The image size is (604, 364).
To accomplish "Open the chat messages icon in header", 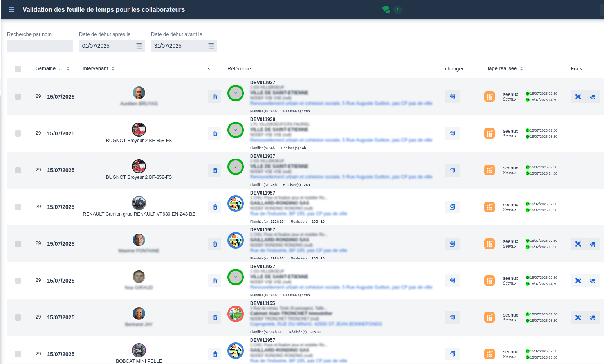I will point(386,10).
